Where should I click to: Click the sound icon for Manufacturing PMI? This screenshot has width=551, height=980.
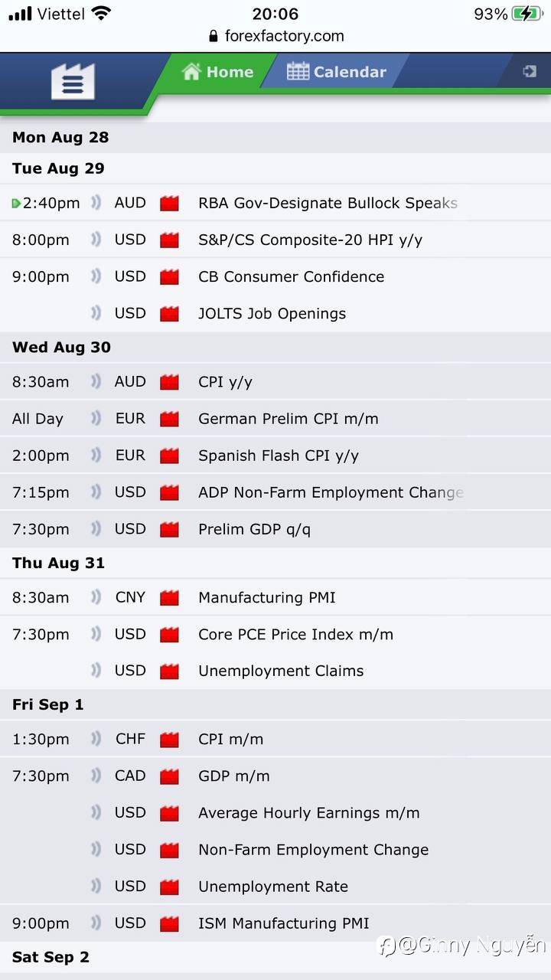[96, 597]
